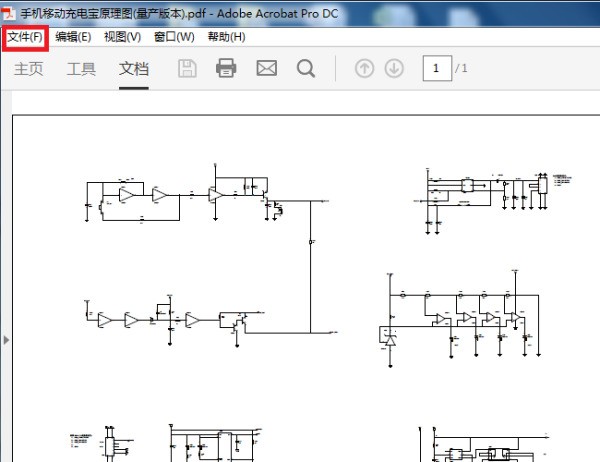Print the document with printer icon

click(x=226, y=69)
